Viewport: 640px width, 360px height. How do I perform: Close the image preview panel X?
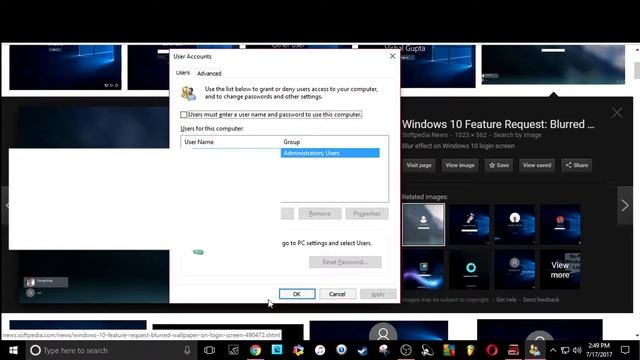[x=617, y=113]
